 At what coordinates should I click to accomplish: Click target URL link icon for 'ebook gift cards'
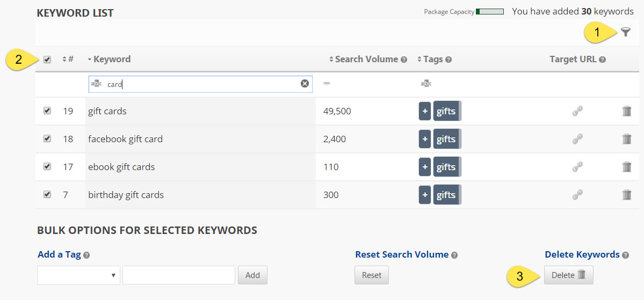(577, 167)
